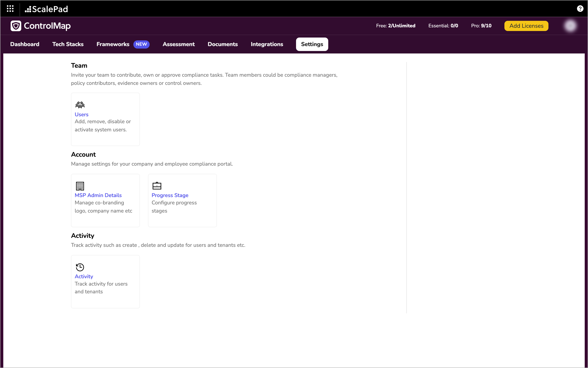The height and width of the screenshot is (368, 588).
Task: Switch to the Tech Stacks tab
Action: coord(68,44)
